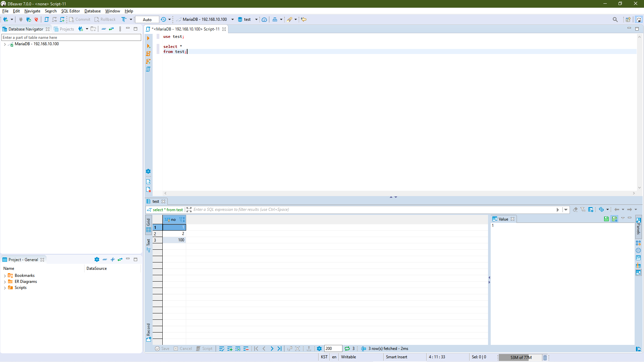The image size is (644, 362).
Task: Toggle Link with editor in Database Navigator
Action: click(x=111, y=29)
